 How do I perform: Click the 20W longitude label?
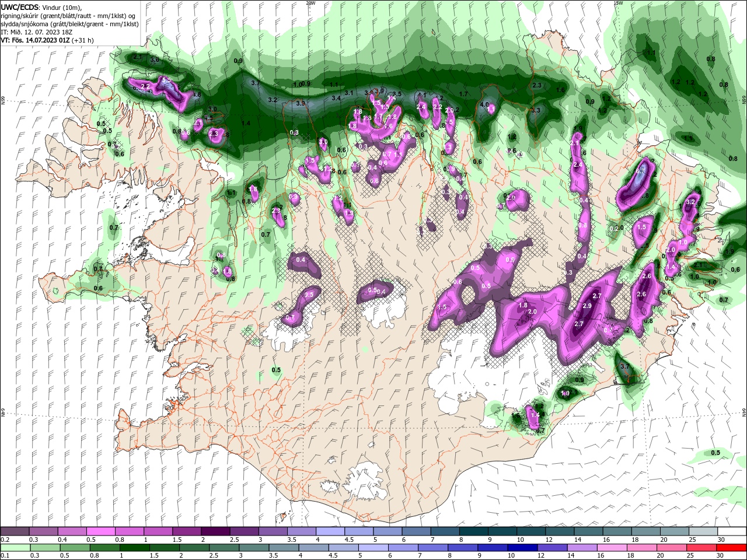(310, 2)
